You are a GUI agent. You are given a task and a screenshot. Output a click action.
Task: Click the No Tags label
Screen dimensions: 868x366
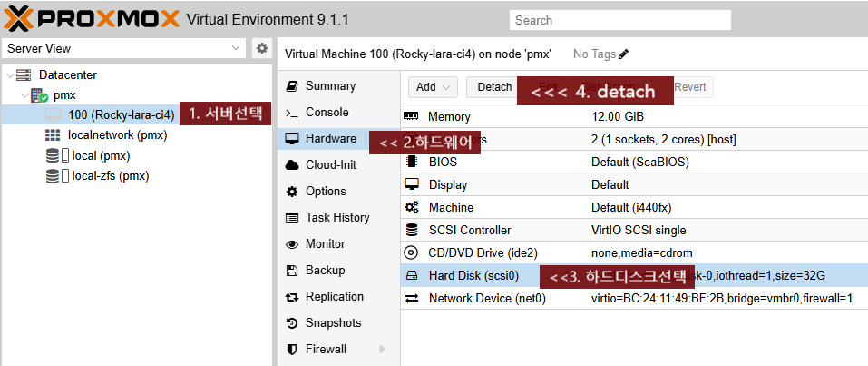pos(594,54)
